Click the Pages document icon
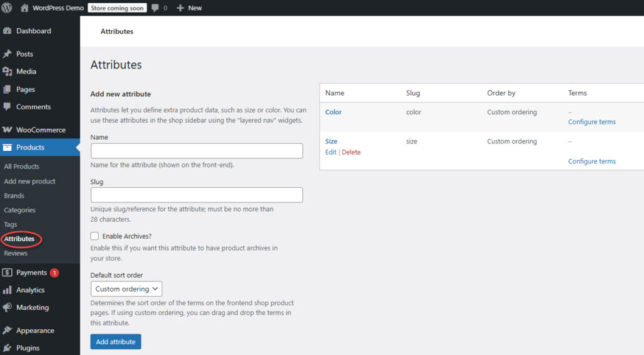The height and width of the screenshot is (355, 644). click(x=7, y=89)
